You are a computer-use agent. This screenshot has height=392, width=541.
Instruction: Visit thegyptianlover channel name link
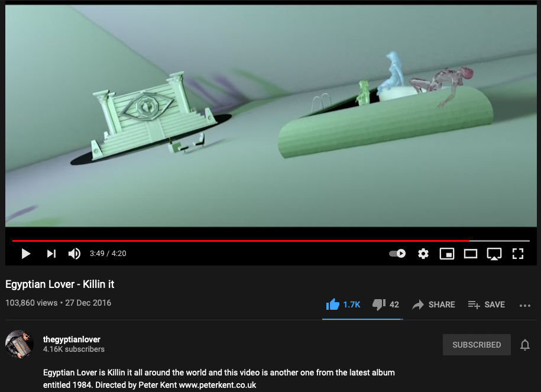pos(72,339)
